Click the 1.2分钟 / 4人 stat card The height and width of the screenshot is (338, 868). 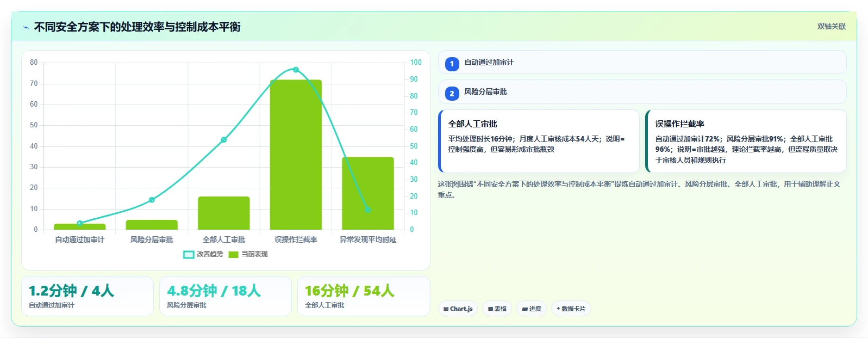click(x=88, y=296)
